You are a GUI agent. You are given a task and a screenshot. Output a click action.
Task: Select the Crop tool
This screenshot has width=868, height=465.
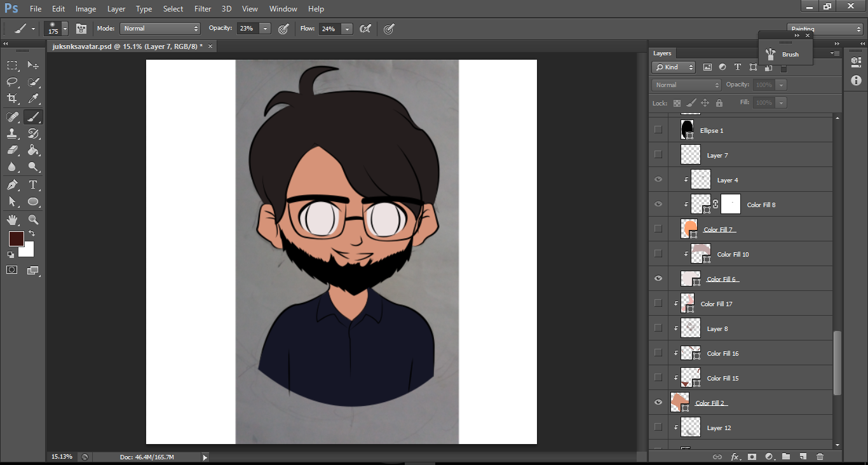[12, 98]
